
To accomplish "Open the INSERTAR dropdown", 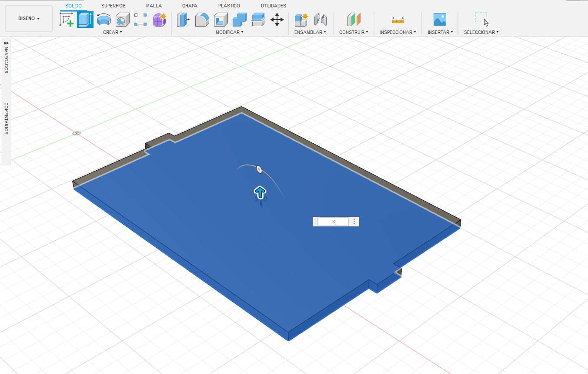I will (x=441, y=32).
